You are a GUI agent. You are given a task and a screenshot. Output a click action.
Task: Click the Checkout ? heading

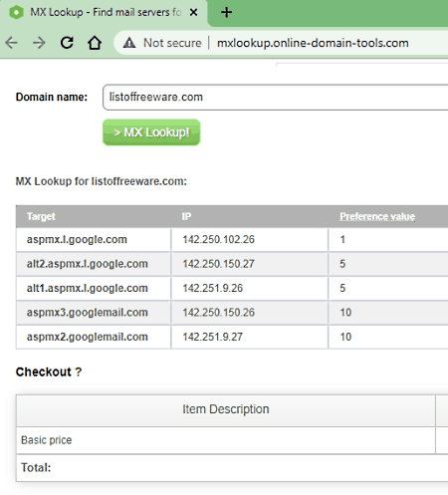(49, 371)
